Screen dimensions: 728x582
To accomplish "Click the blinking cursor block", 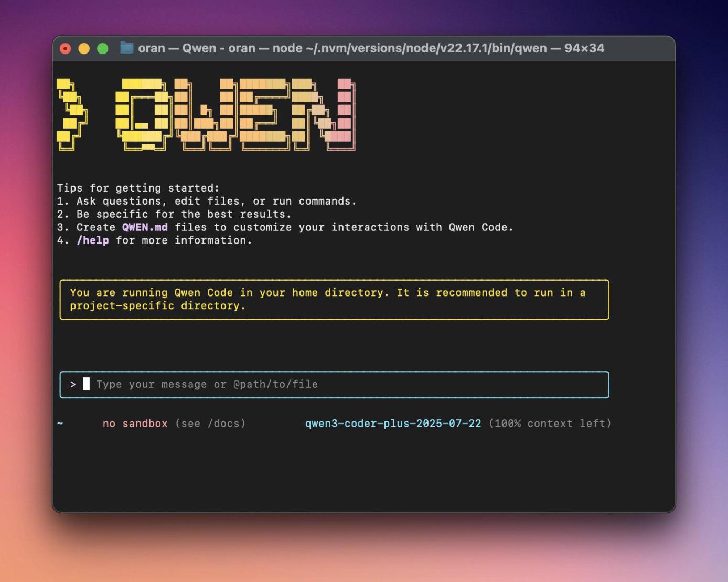I will (86, 384).
